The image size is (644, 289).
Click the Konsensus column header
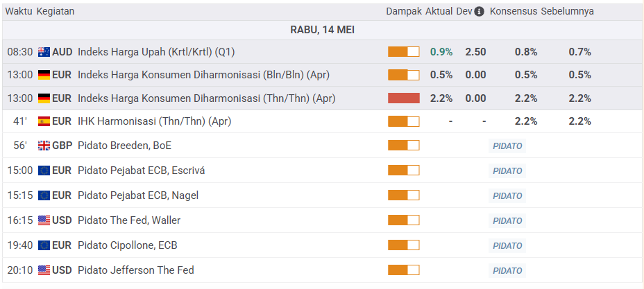click(x=513, y=12)
